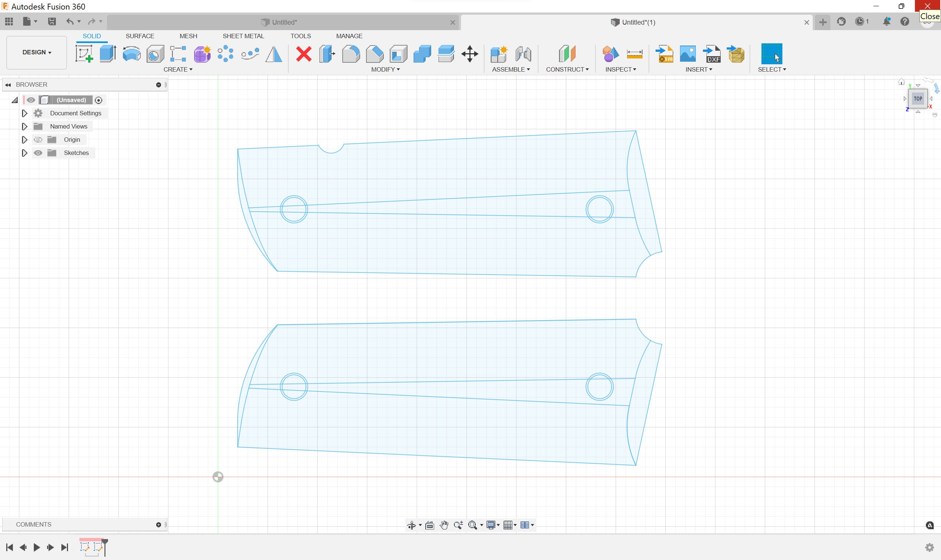The width and height of the screenshot is (941, 560).
Task: Select the Insert SVG tool
Action: (x=665, y=54)
